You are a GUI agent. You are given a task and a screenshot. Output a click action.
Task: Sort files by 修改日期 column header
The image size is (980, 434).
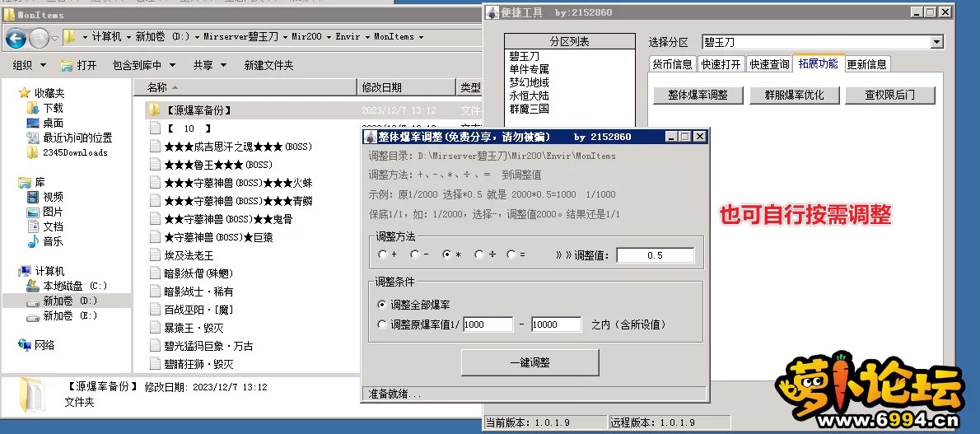pos(406,87)
